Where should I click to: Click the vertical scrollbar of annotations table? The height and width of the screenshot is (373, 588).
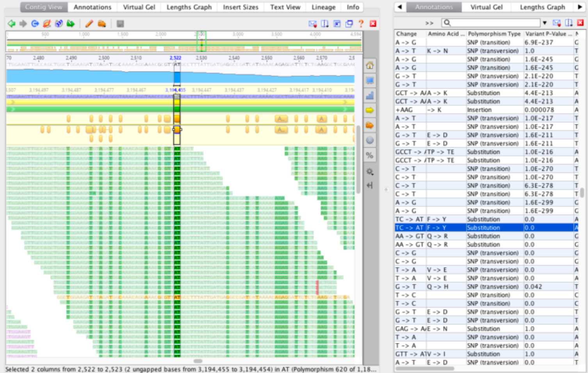(x=582, y=193)
